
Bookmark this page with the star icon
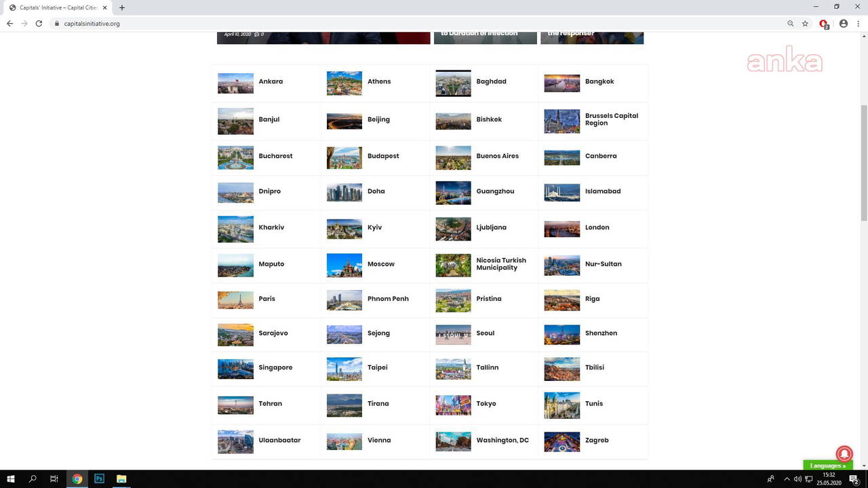click(x=805, y=24)
